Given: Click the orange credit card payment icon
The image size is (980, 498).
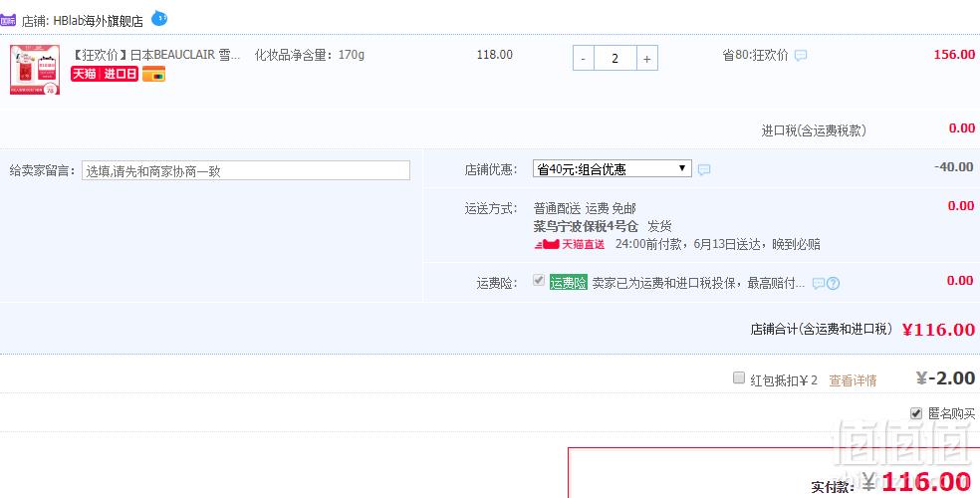Looking at the screenshot, I should point(153,74).
